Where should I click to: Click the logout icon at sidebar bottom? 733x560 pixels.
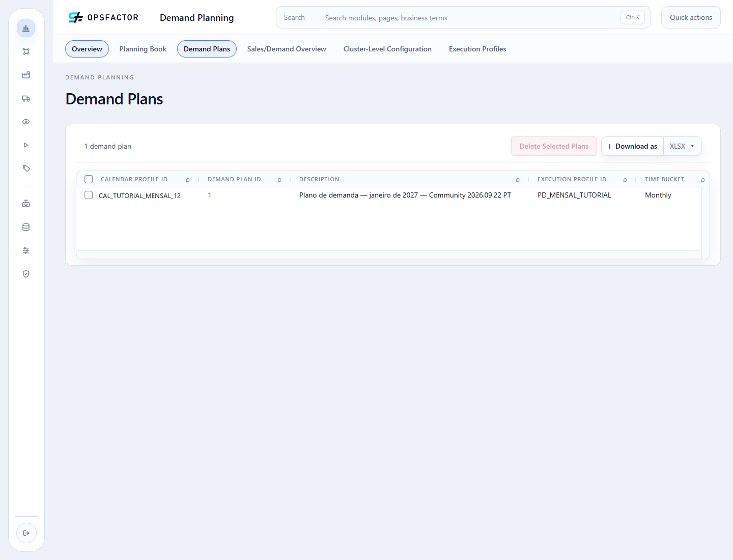26,533
